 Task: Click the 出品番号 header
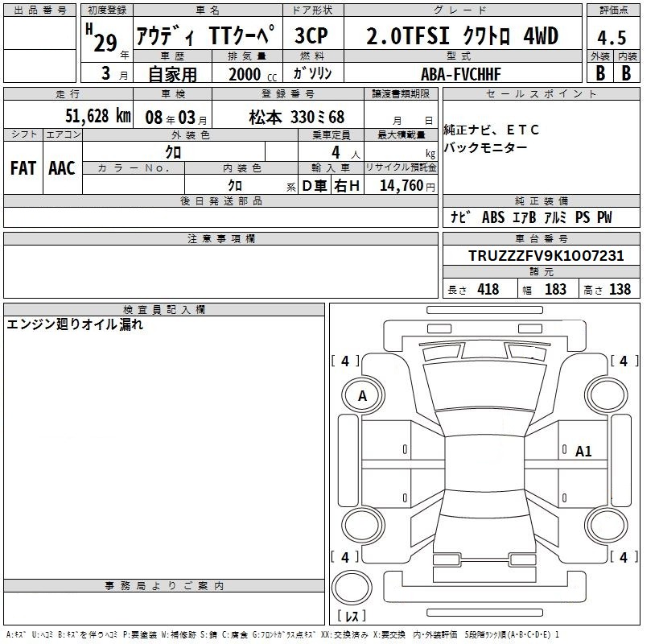[x=40, y=10]
